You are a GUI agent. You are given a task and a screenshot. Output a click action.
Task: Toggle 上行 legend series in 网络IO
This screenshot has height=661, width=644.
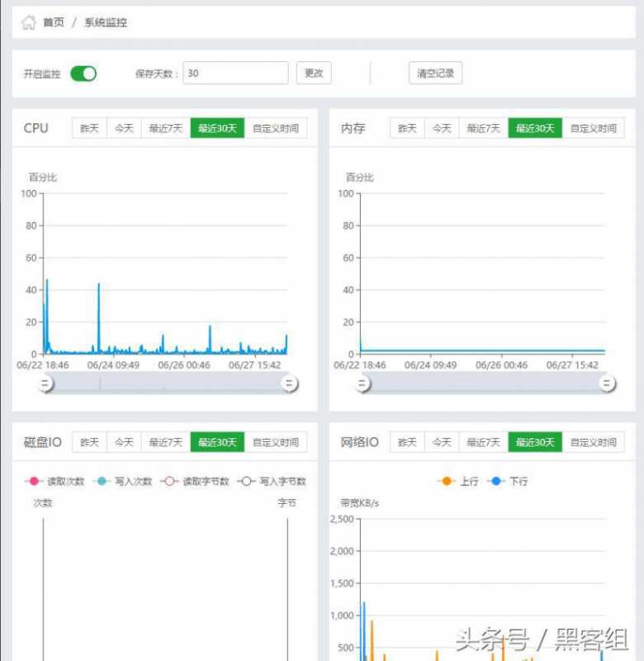[458, 481]
